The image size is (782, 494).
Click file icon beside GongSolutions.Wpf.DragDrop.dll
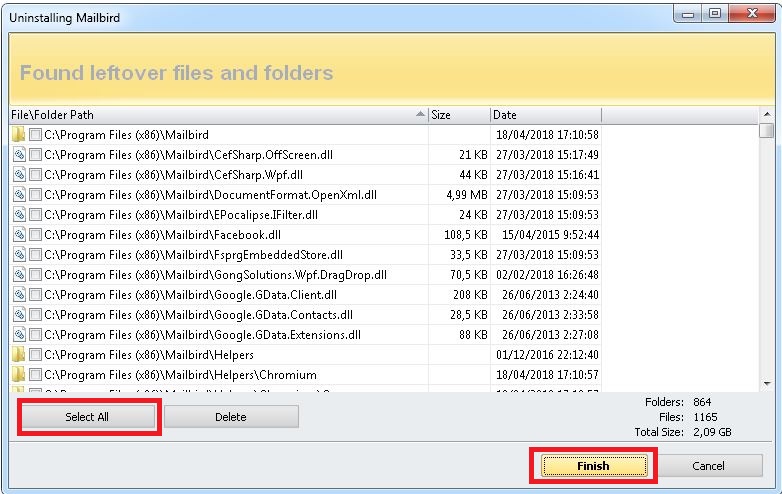click(x=19, y=274)
